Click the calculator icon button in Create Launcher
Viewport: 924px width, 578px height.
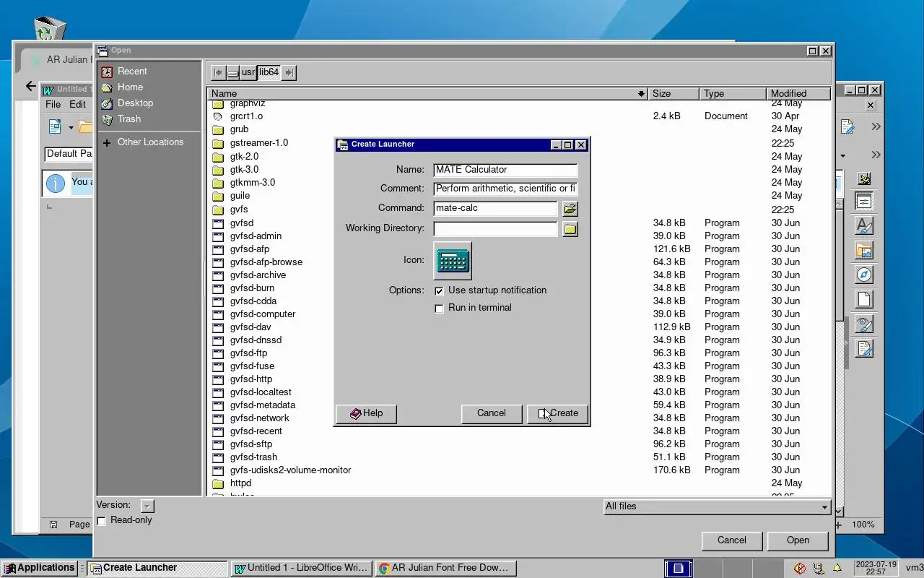point(453,260)
